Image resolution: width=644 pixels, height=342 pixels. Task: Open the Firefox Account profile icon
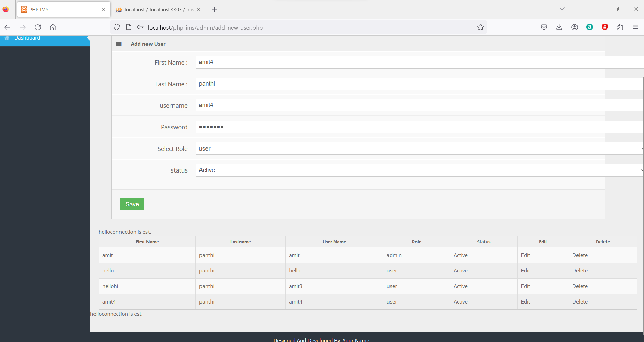point(574,27)
